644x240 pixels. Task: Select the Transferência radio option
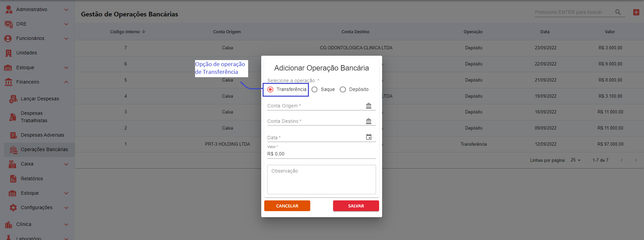[x=270, y=89]
